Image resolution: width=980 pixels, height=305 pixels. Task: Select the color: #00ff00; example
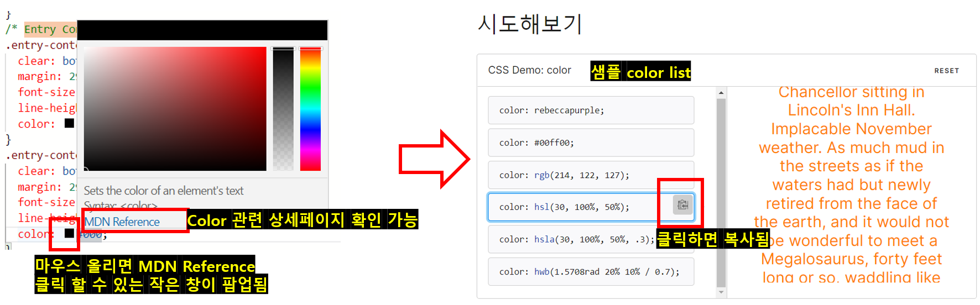click(x=591, y=143)
